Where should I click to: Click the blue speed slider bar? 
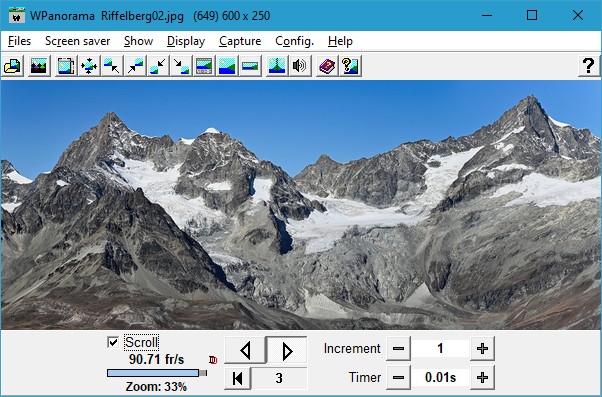coord(157,373)
